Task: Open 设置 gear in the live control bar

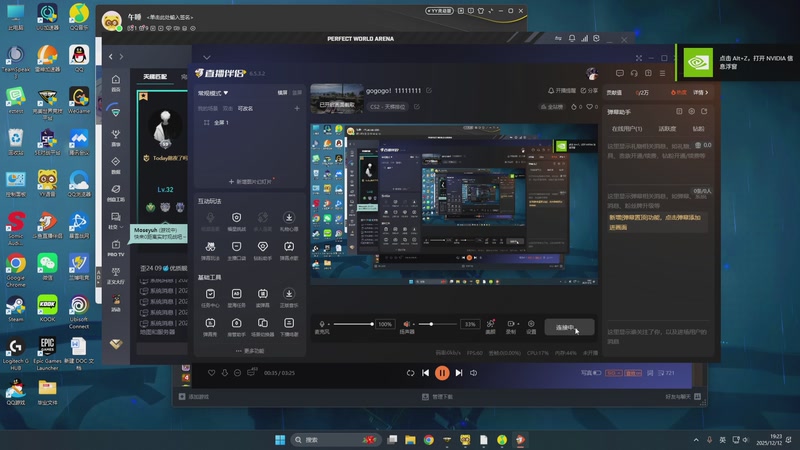Action: (531, 327)
